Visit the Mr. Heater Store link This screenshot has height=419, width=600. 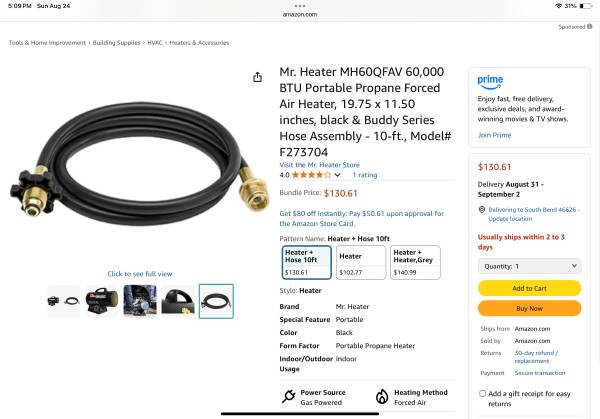click(x=320, y=165)
